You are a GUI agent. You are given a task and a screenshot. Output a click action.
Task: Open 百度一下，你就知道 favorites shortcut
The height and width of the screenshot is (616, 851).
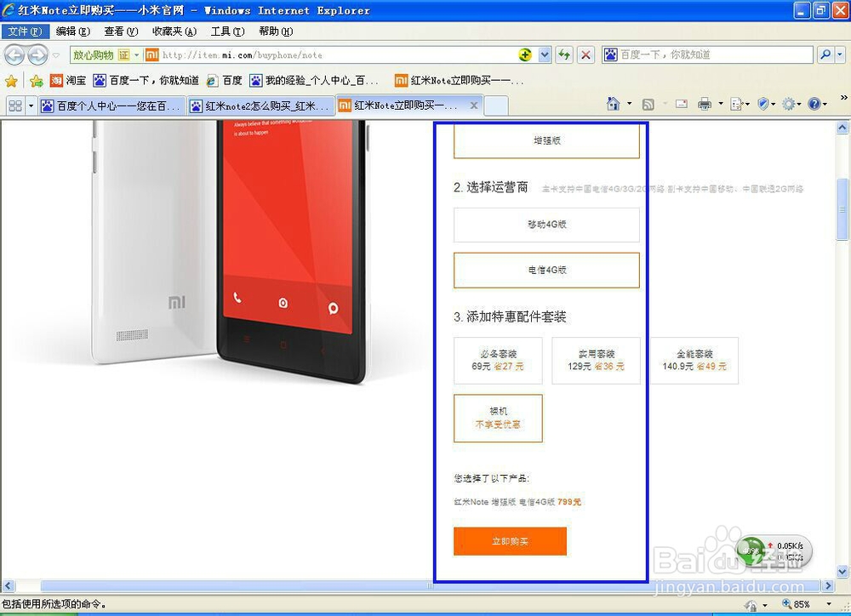point(146,81)
